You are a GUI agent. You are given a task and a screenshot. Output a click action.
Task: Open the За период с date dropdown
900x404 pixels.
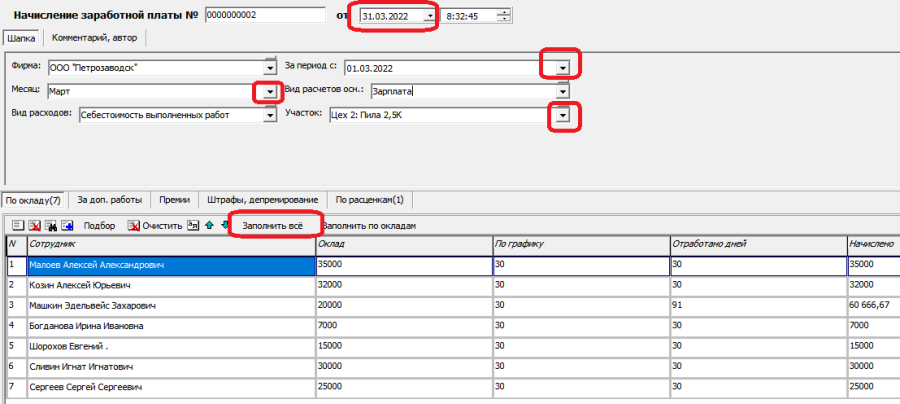(564, 68)
